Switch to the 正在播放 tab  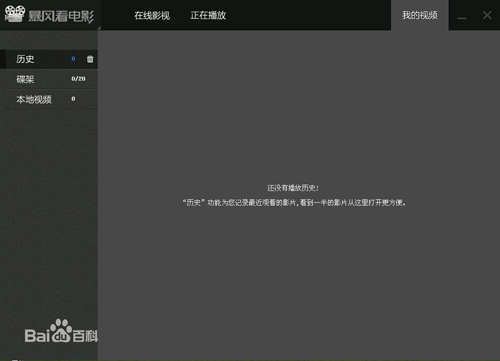coord(208,15)
